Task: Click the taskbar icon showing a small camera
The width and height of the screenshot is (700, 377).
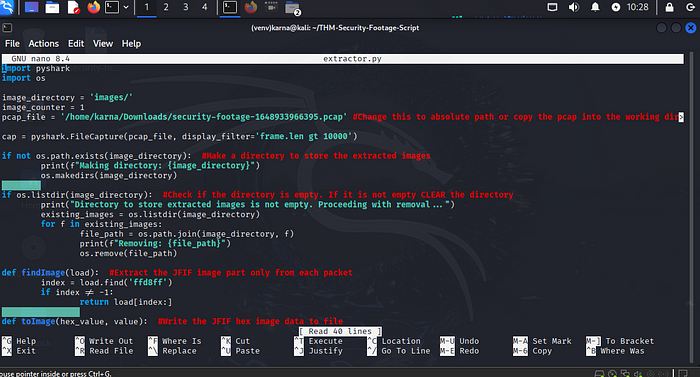Action: pos(271,7)
